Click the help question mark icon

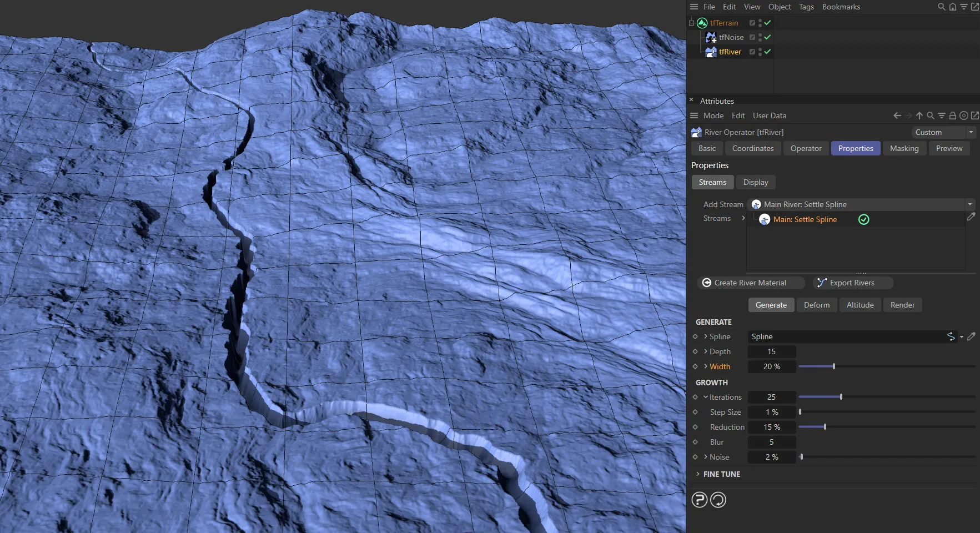click(x=699, y=500)
